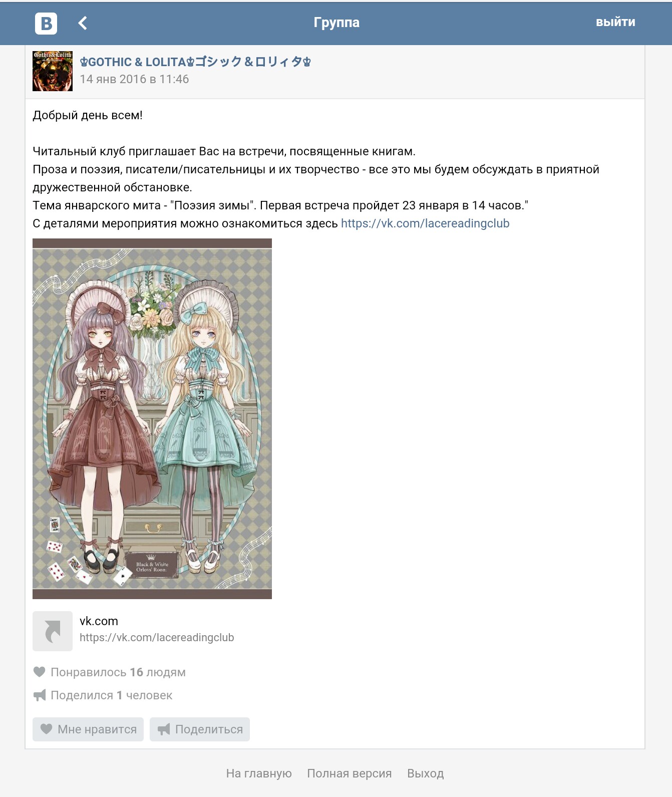Click the Поделиться share button
Screen dimensions: 672x797
200,729
